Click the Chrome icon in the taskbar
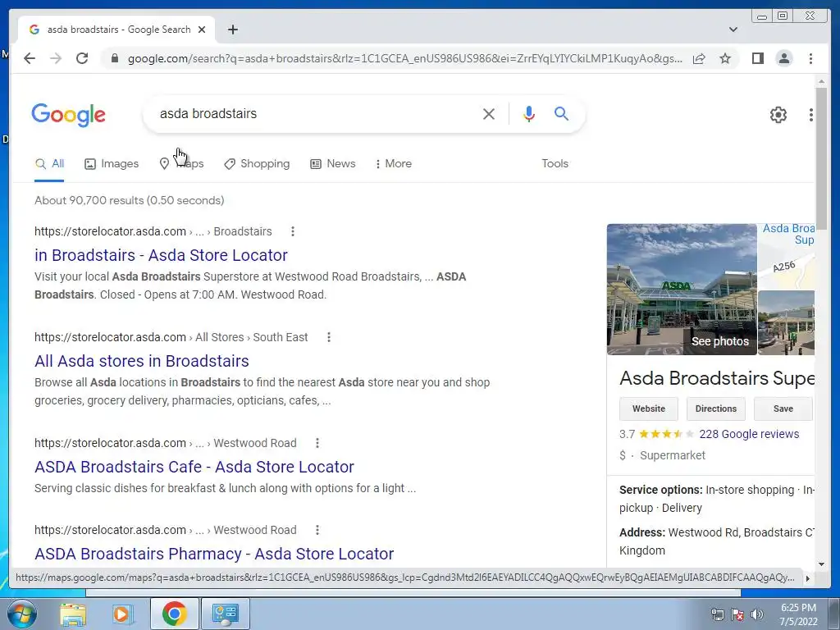Image resolution: width=840 pixels, height=630 pixels. [174, 614]
